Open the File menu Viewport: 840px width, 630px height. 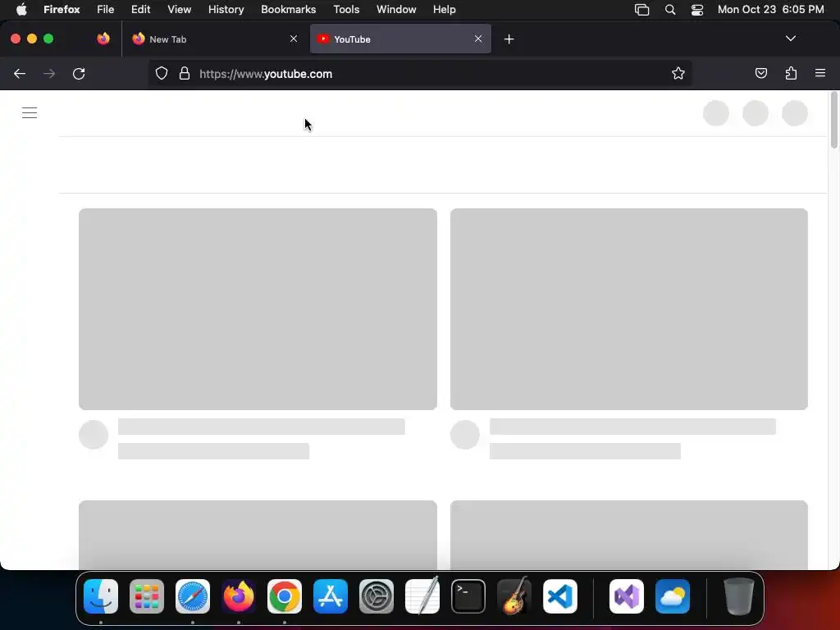(x=106, y=10)
